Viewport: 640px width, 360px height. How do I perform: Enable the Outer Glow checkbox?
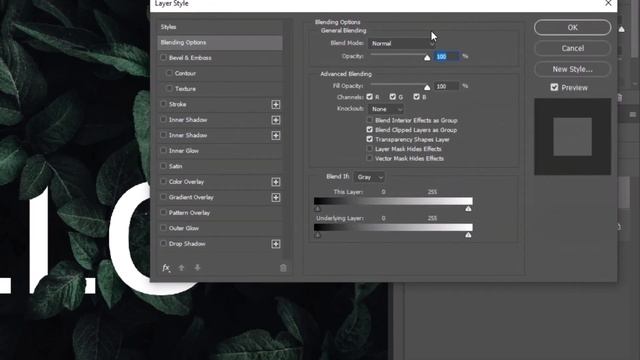tap(164, 228)
